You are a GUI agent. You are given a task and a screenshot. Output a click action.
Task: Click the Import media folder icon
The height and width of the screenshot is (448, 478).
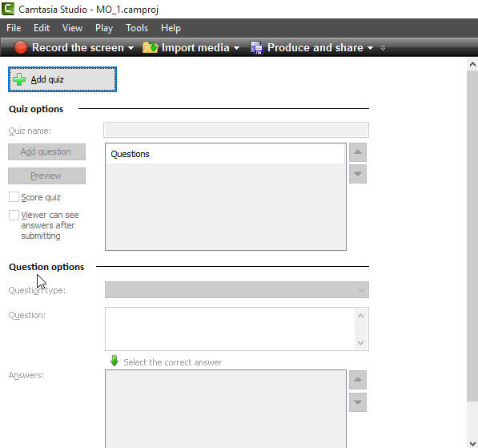[x=151, y=47]
